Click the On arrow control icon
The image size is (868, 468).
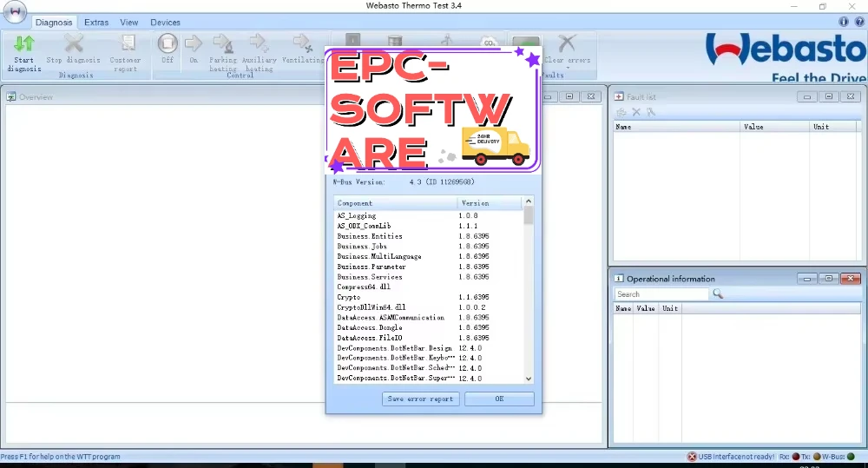pos(194,43)
